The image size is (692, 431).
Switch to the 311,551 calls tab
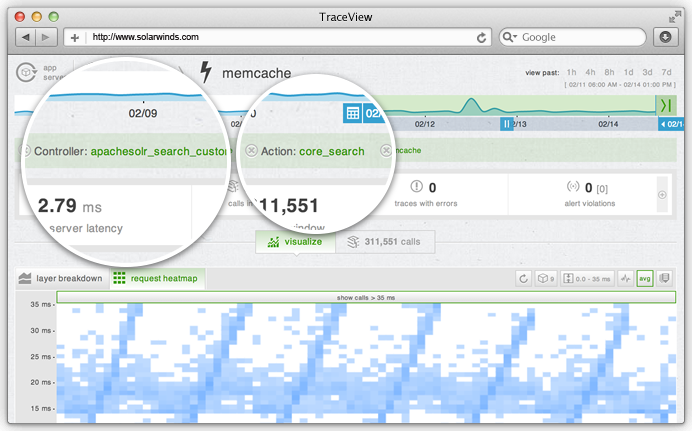point(385,242)
